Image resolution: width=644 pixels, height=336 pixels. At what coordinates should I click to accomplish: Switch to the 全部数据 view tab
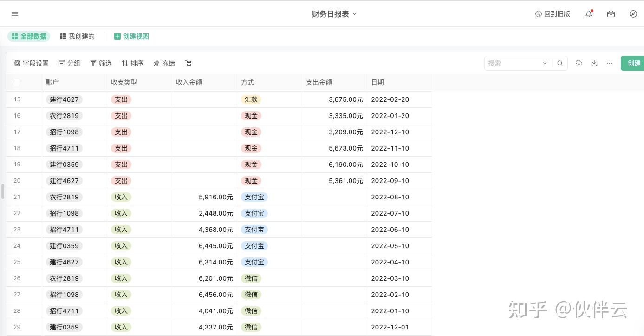(29, 36)
